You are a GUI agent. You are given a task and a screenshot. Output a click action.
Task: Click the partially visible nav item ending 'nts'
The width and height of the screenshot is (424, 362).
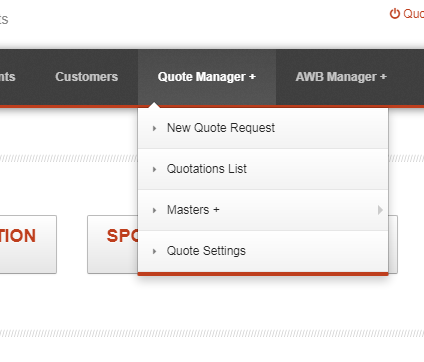pyautogui.click(x=7, y=77)
